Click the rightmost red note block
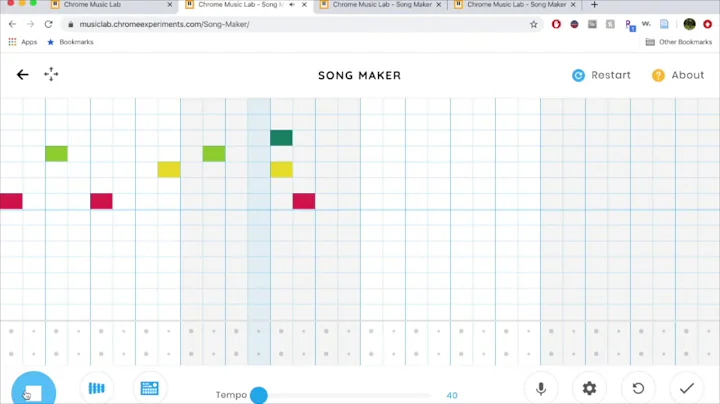This screenshot has width=720, height=404. point(304,201)
